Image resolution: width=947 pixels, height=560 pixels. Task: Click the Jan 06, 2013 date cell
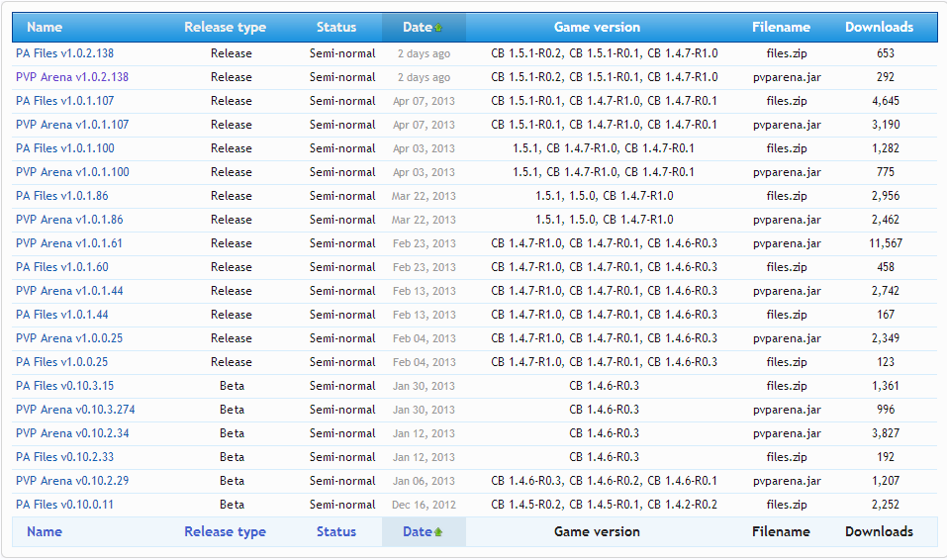(424, 481)
